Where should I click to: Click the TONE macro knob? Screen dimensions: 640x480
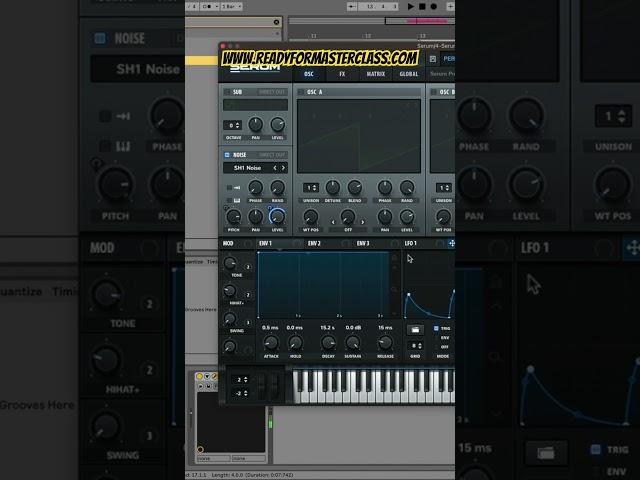tap(230, 263)
